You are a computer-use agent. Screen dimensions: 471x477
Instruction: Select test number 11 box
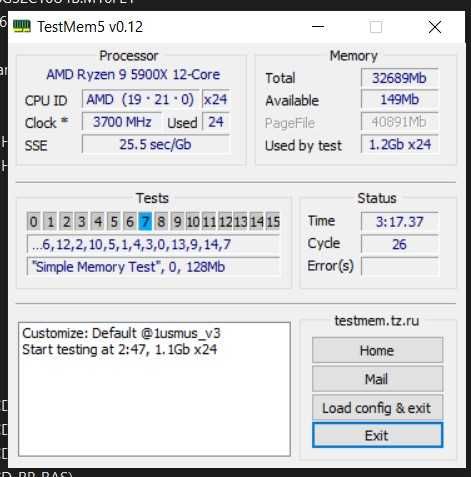[209, 221]
